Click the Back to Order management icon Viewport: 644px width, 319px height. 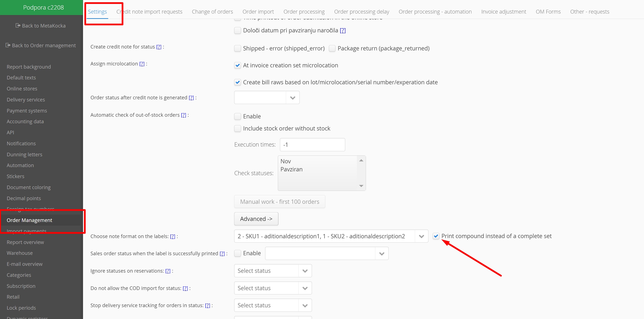coord(8,45)
